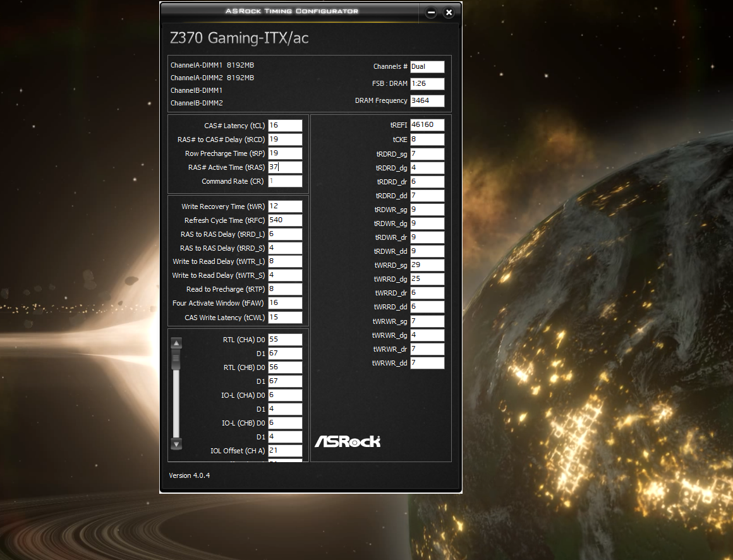Click the RAS# to CAS# Delay (tRCD) field

[x=285, y=140]
